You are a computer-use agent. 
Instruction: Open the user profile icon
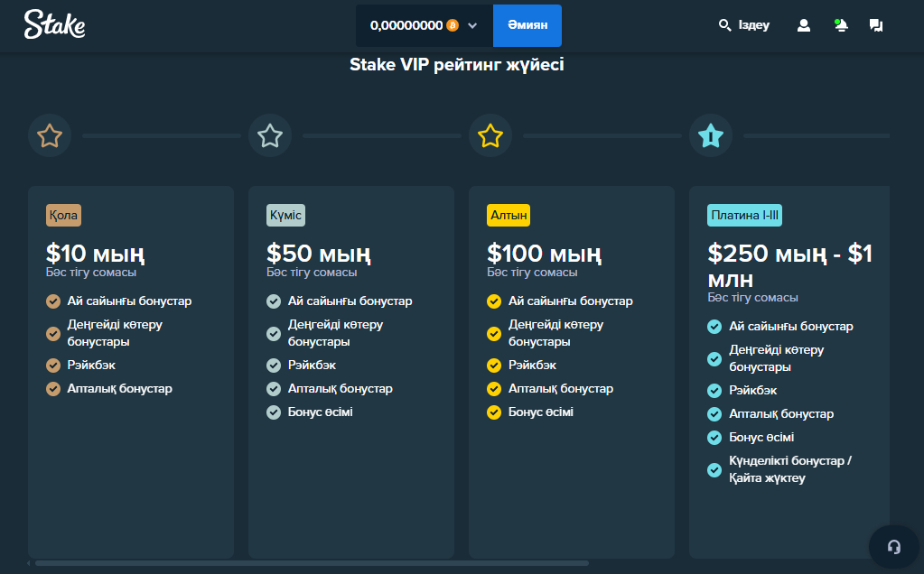tap(803, 25)
